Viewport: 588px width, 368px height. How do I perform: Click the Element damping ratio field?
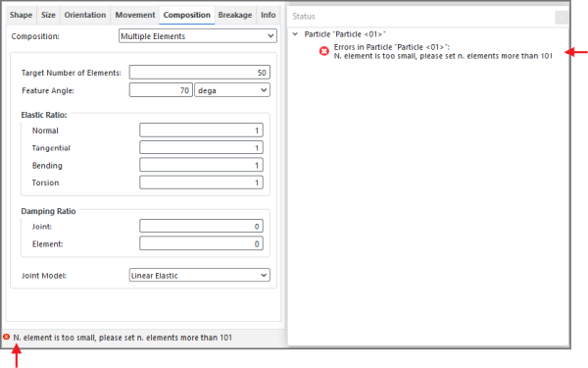201,243
